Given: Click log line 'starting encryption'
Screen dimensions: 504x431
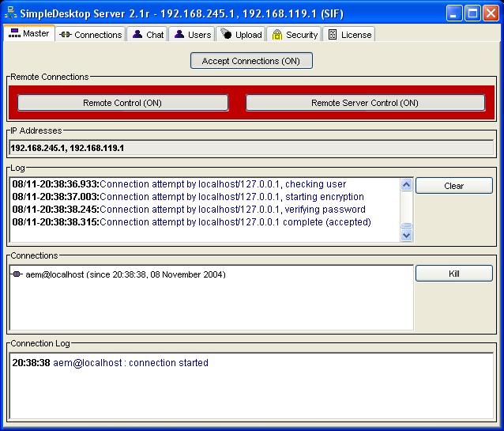Looking at the screenshot, I should 188,197.
